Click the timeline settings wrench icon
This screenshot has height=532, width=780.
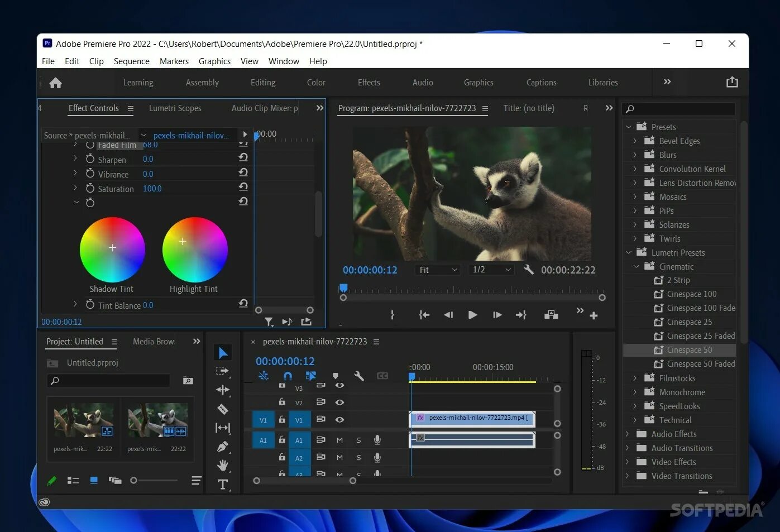[359, 376]
